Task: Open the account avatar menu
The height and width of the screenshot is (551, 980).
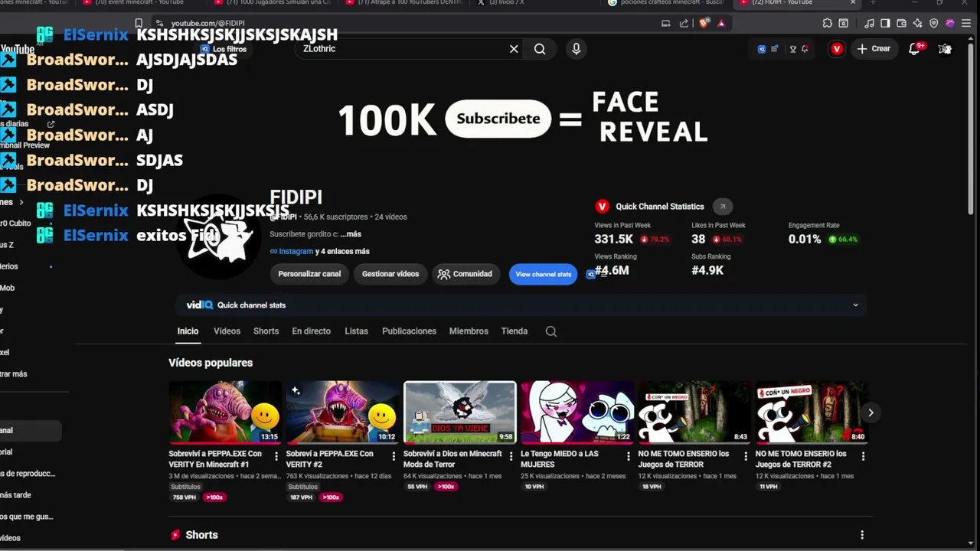Action: (946, 49)
